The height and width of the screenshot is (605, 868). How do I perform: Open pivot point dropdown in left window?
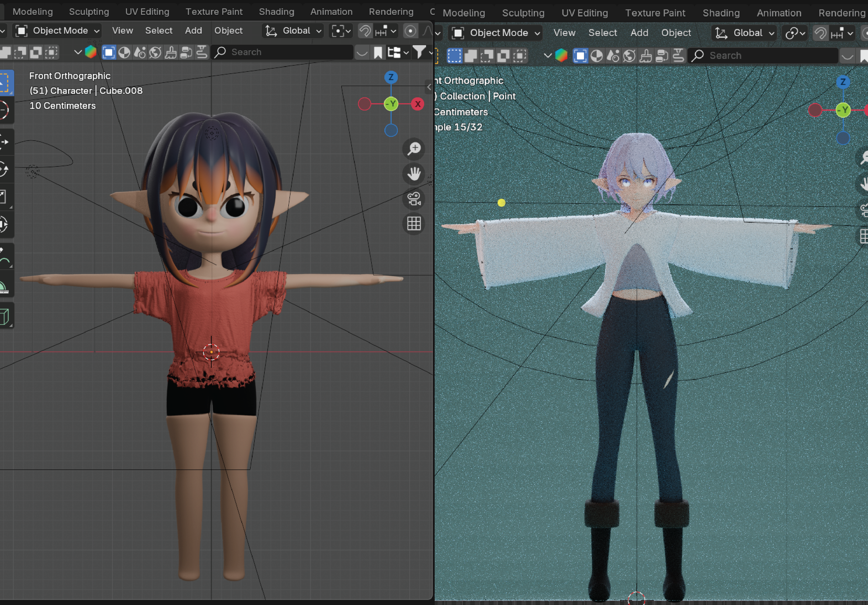[x=341, y=31]
